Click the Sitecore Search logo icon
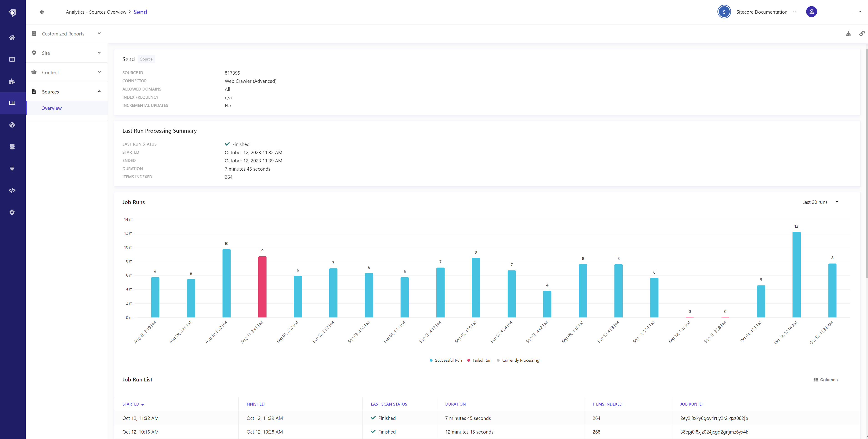 pyautogui.click(x=12, y=13)
